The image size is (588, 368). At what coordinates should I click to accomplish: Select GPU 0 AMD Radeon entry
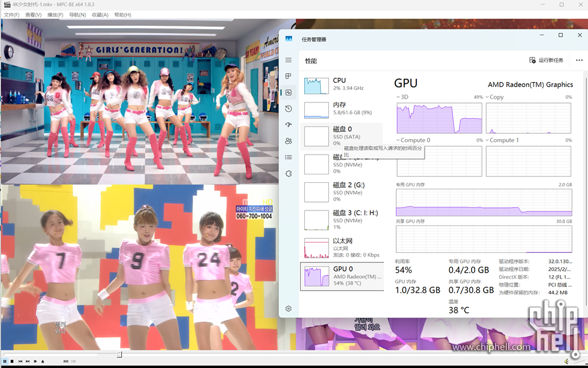click(342, 276)
